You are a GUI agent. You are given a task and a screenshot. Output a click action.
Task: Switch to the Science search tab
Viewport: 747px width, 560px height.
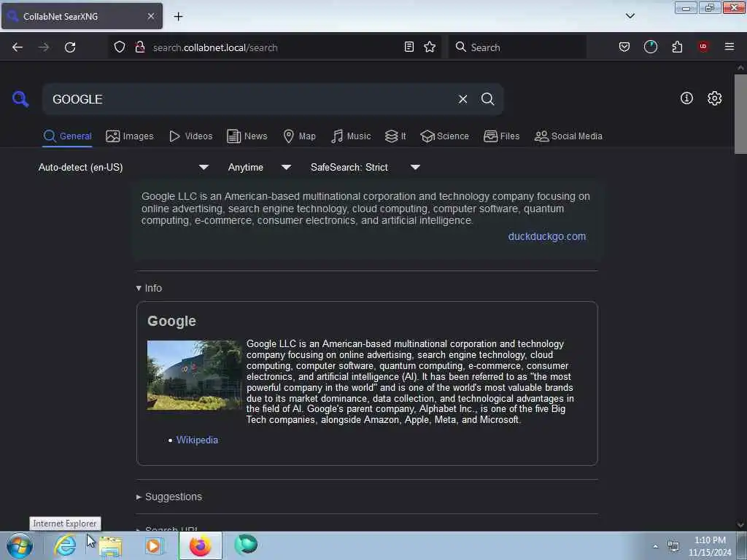coord(444,136)
